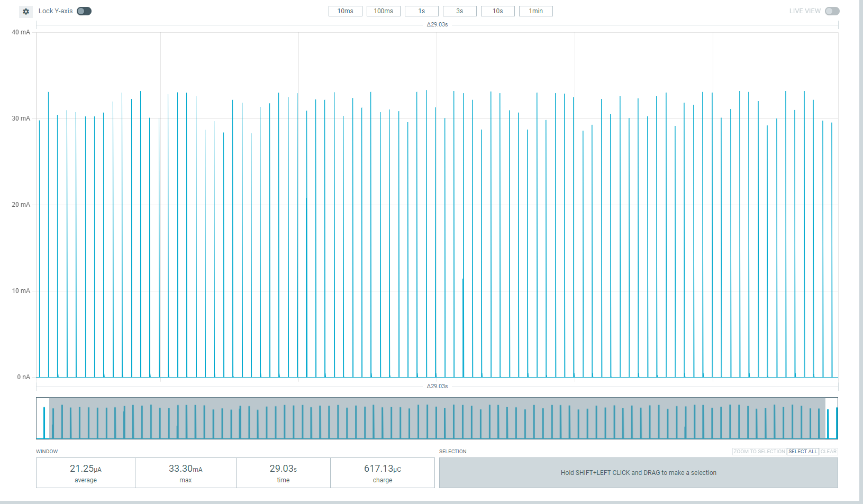The image size is (863, 504).
Task: Select the 3s time window
Action: point(460,11)
